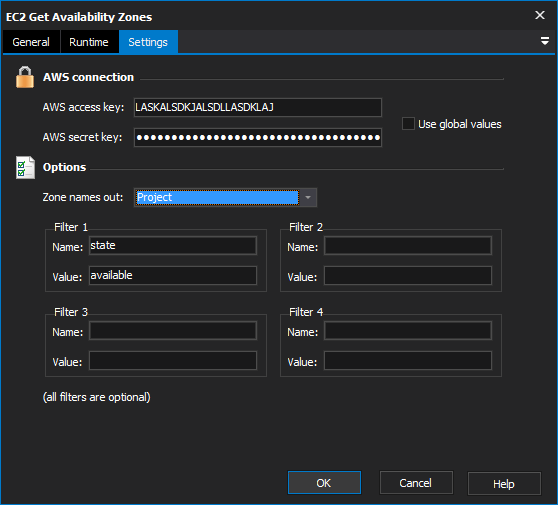Open the tab list menu icon
This screenshot has width=558, height=505.
[544, 41]
